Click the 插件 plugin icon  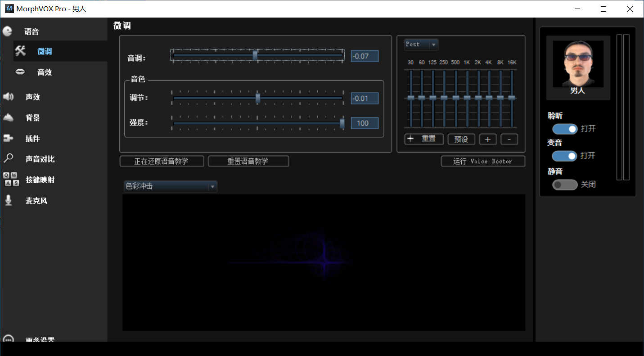pyautogui.click(x=8, y=139)
